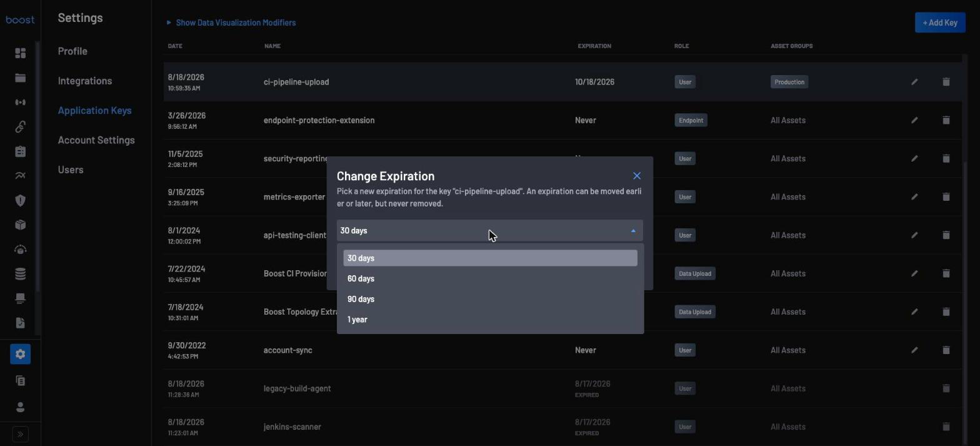This screenshot has width=980, height=446.
Task: Edit the Boost Topology Extractor key
Action: [914, 312]
